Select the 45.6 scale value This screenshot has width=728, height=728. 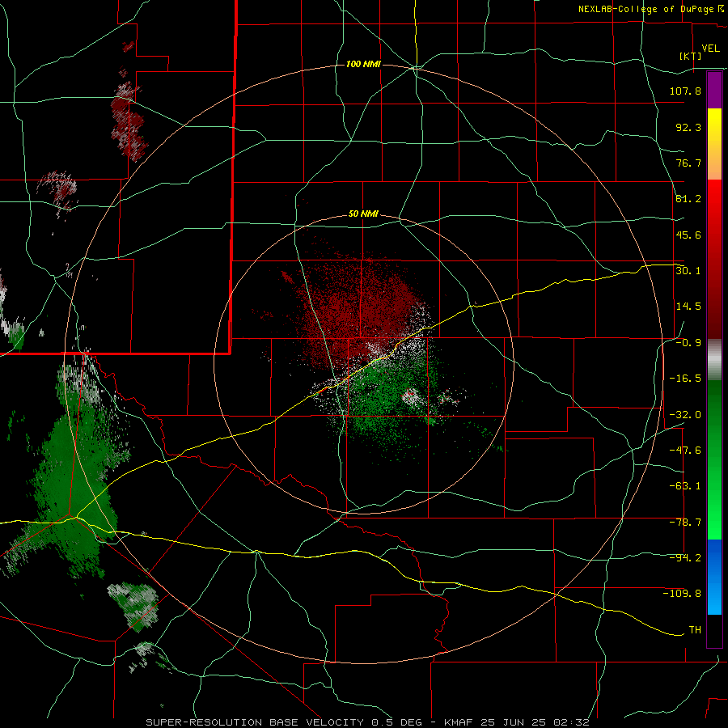[x=688, y=235]
